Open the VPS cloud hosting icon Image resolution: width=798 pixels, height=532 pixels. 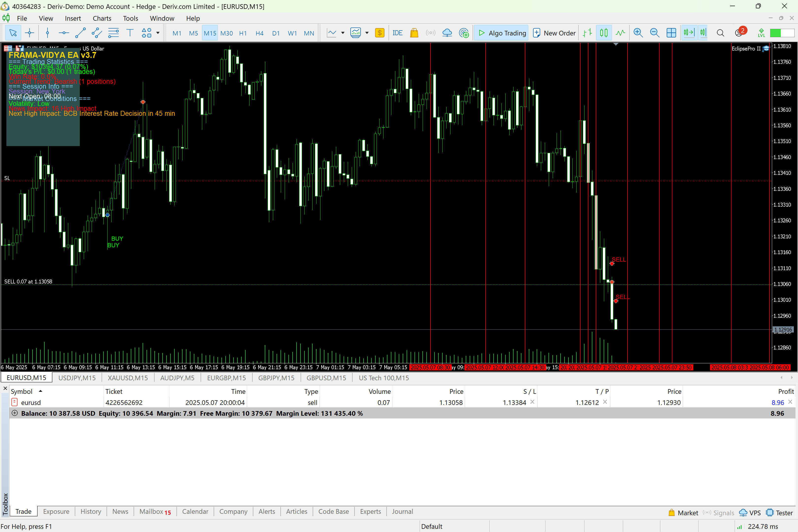[447, 33]
